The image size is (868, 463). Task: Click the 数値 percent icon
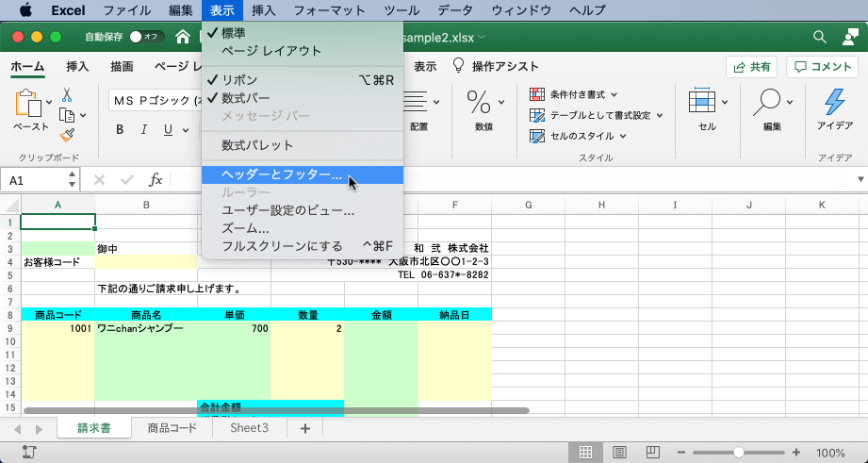tap(479, 102)
